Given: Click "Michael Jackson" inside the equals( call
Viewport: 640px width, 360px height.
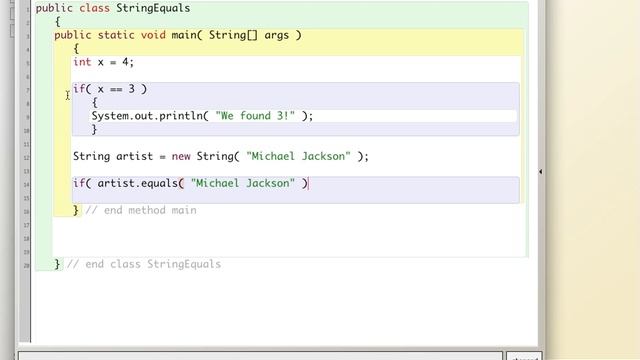Looking at the screenshot, I should (243, 183).
